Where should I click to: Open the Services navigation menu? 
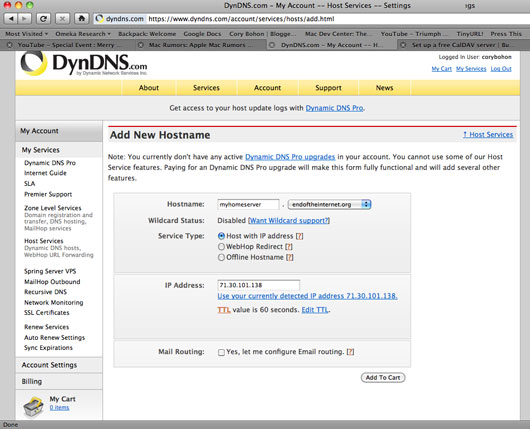206,88
